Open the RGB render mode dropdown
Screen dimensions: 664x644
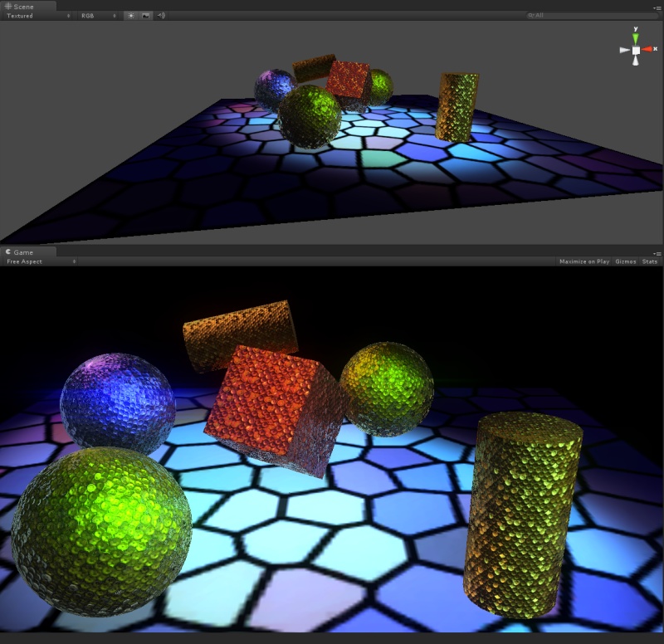[x=87, y=15]
